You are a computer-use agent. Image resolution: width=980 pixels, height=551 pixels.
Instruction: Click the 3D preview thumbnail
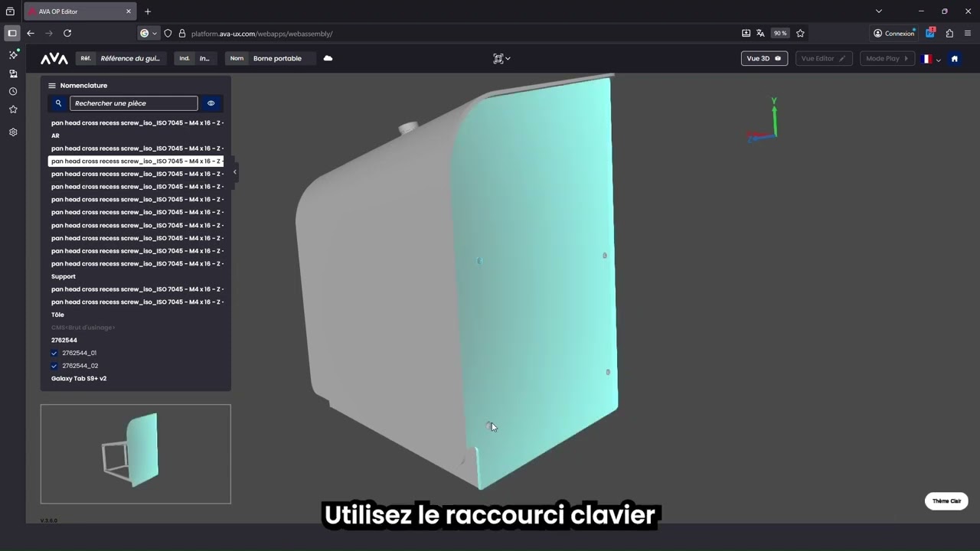(x=136, y=454)
